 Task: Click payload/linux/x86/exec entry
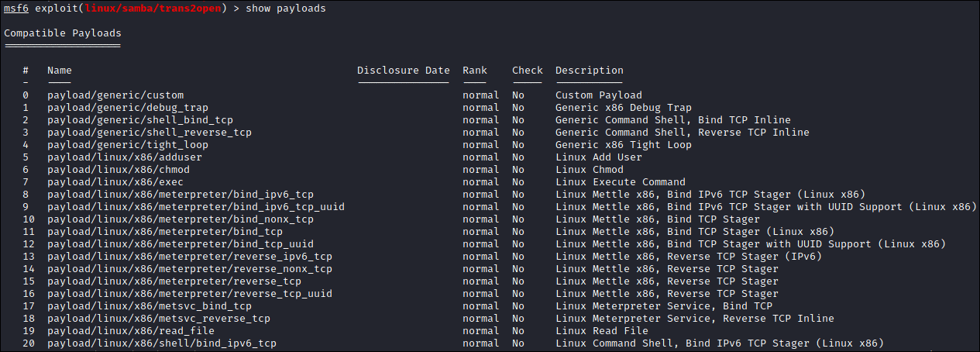(x=115, y=182)
